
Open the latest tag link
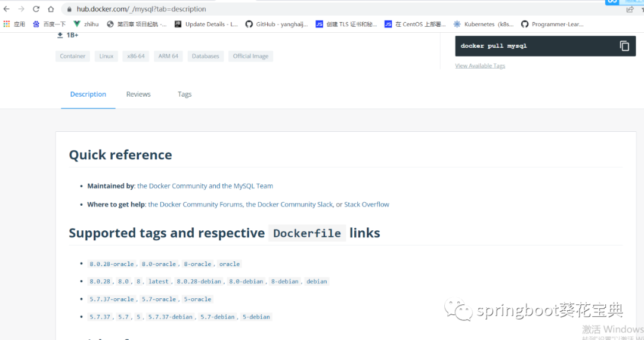click(159, 282)
